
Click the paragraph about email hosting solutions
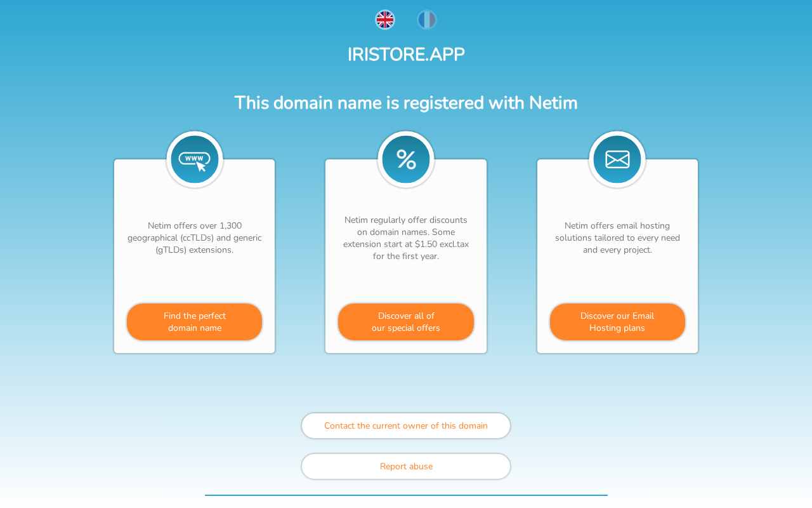click(617, 237)
